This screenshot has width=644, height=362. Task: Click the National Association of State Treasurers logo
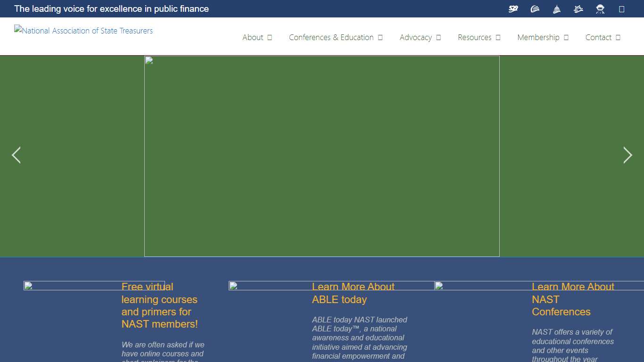[x=83, y=31]
